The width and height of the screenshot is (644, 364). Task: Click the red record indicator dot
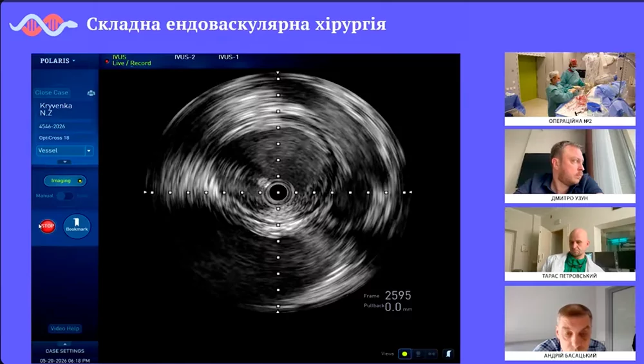tap(107, 62)
